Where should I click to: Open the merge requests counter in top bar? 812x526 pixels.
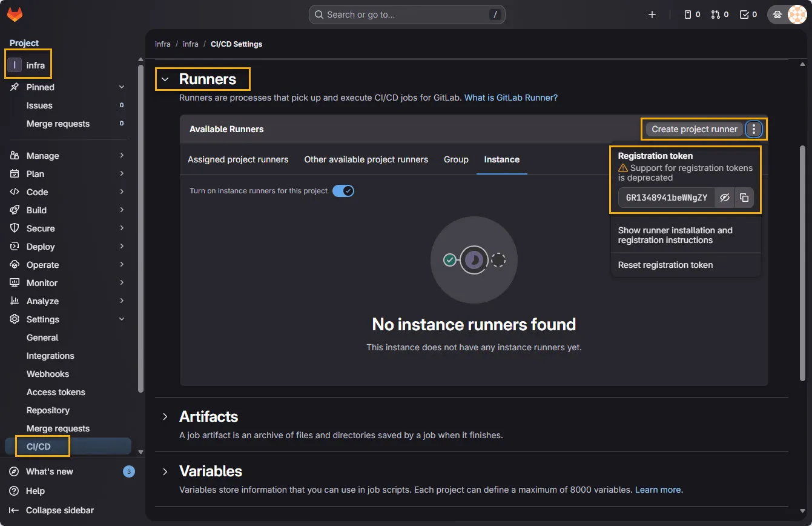[x=720, y=15]
